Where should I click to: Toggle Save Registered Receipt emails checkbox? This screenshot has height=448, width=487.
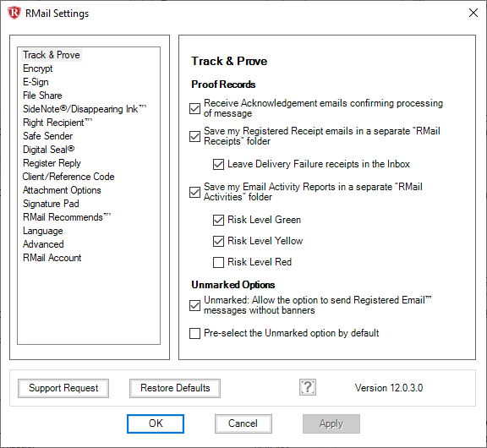click(194, 136)
